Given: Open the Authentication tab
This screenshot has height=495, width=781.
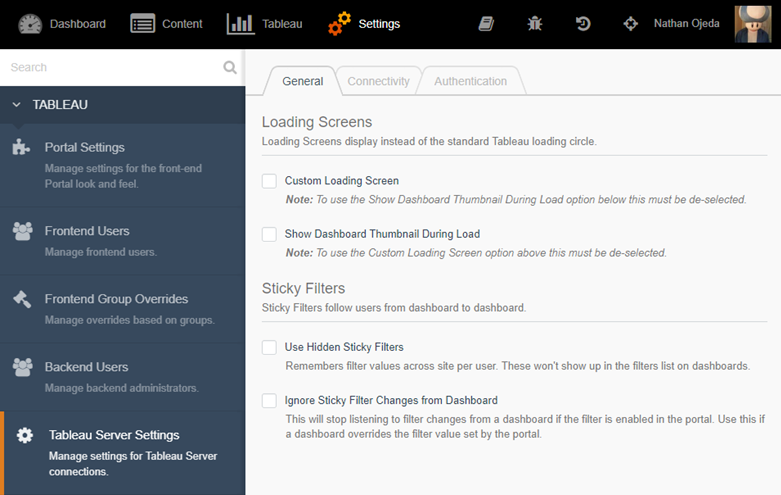Looking at the screenshot, I should 470,81.
